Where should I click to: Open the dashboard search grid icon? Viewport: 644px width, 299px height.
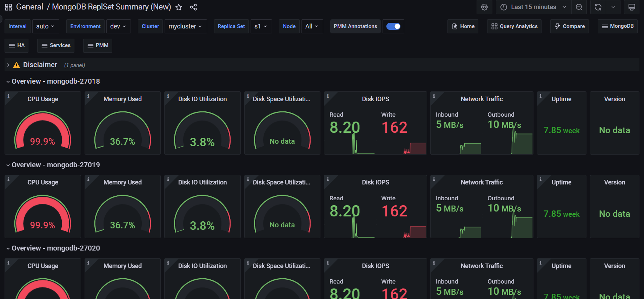pyautogui.click(x=8, y=7)
